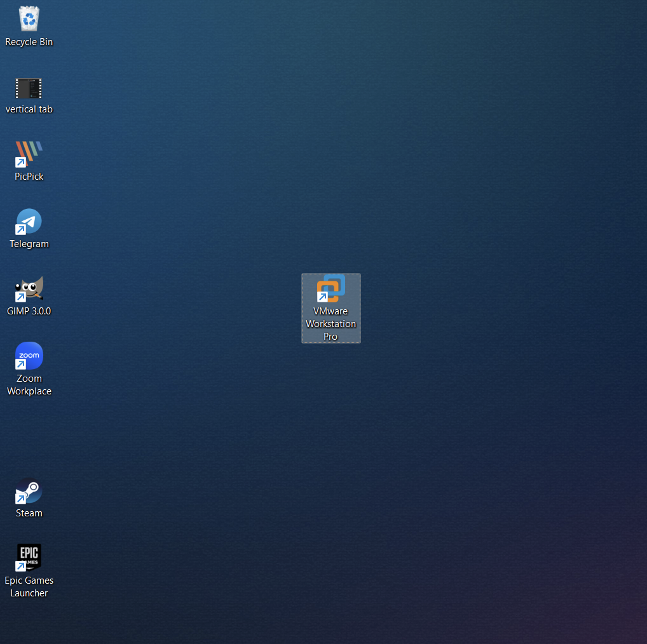Click the 'Recycle Bin' text label
The width and height of the screenshot is (647, 644).
pos(29,42)
